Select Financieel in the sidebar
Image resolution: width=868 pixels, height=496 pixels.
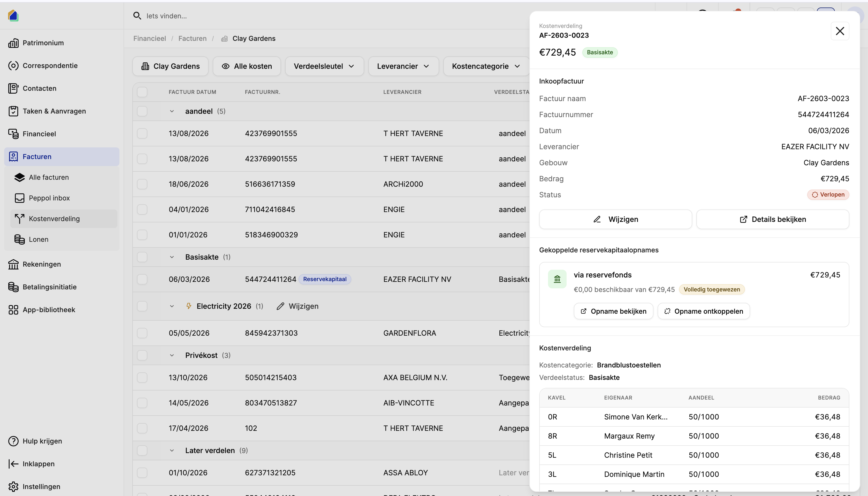coord(62,134)
